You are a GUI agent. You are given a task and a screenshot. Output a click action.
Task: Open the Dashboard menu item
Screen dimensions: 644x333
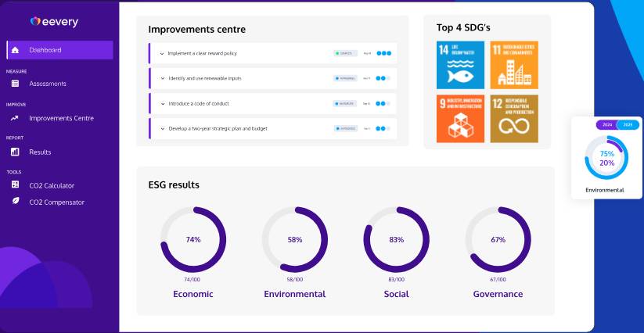[x=60, y=50]
